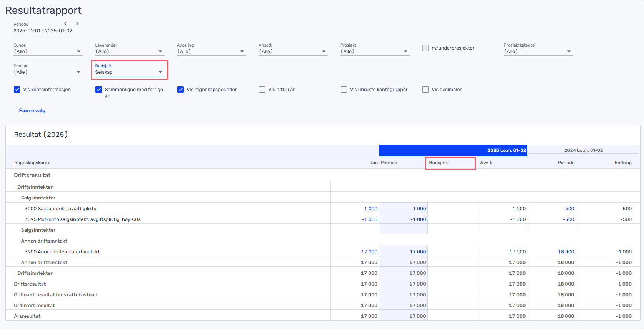Open the 2024 amount 500 for account 3000
Image resolution: width=644 pixels, height=329 pixels.
click(569, 209)
